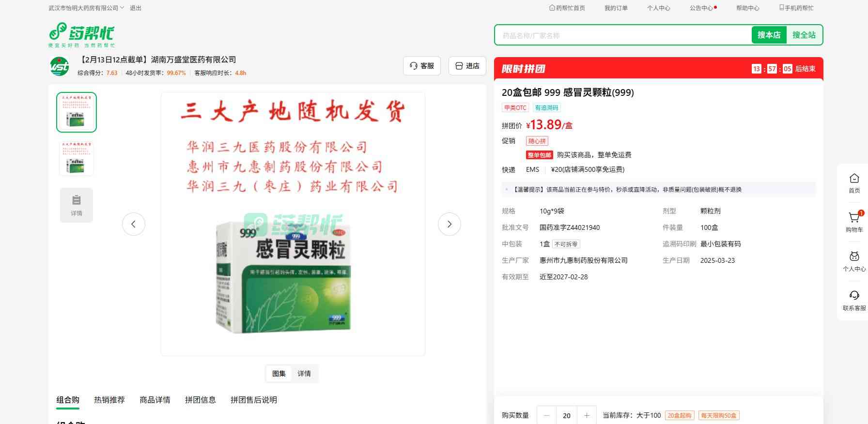Click 搜全站 to search entire site

pyautogui.click(x=804, y=35)
